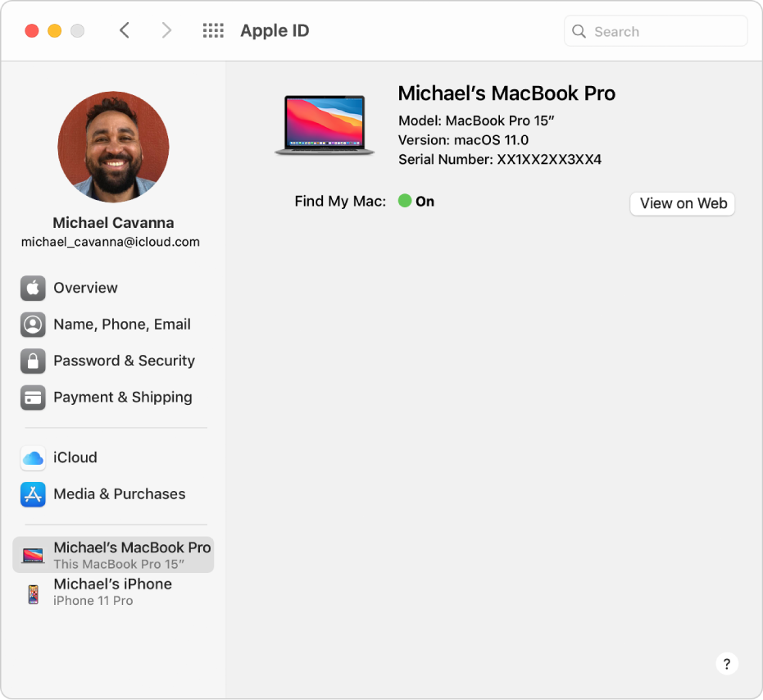
Task: Click the search magnifying glass icon
Action: coord(579,30)
